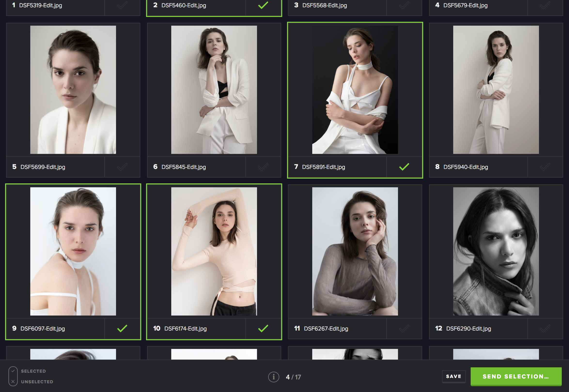The height and width of the screenshot is (392, 569).
Task: Click filename DSF5891-Edit.jpg
Action: click(x=324, y=167)
